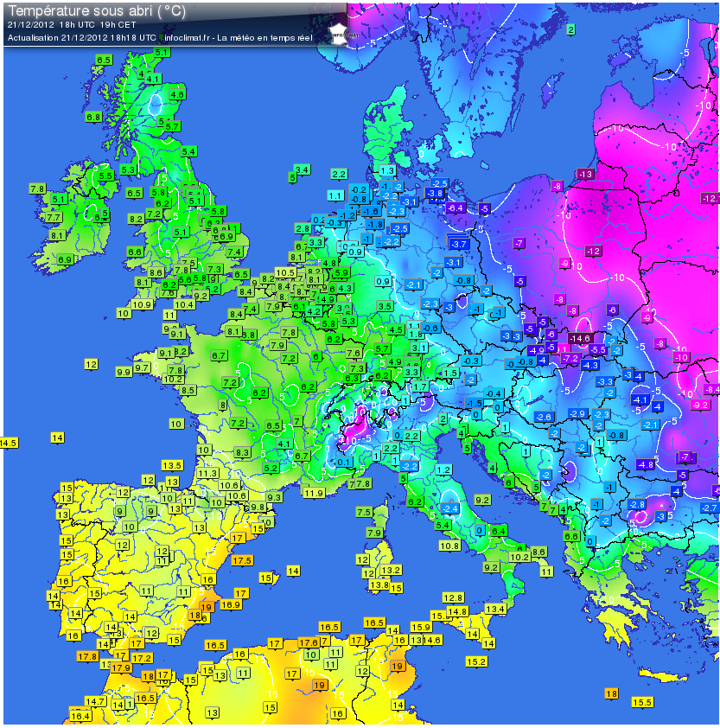This screenshot has width=720, height=728.
Task: Click the '-8.4' label at the right edge
Action: point(711,389)
